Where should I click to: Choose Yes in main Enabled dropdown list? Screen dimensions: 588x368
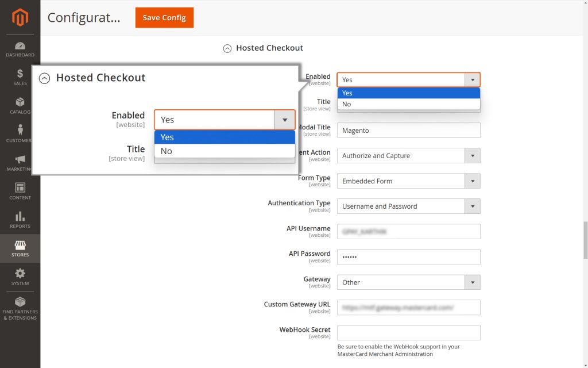click(x=408, y=93)
